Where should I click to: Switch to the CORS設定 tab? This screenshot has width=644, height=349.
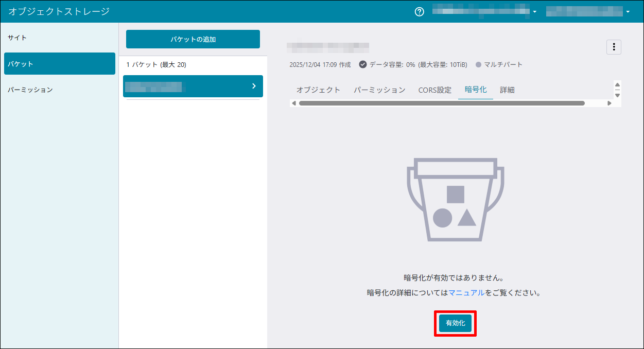coord(434,90)
